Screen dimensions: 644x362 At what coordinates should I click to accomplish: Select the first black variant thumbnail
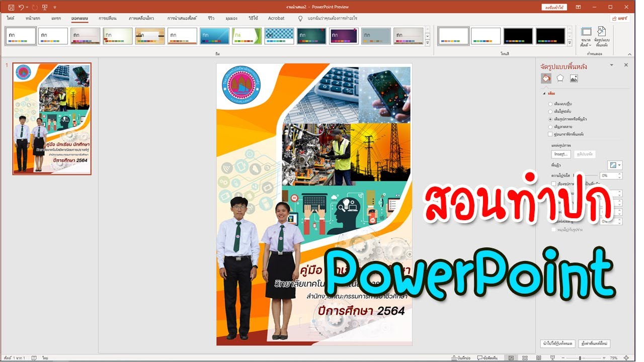click(518, 36)
